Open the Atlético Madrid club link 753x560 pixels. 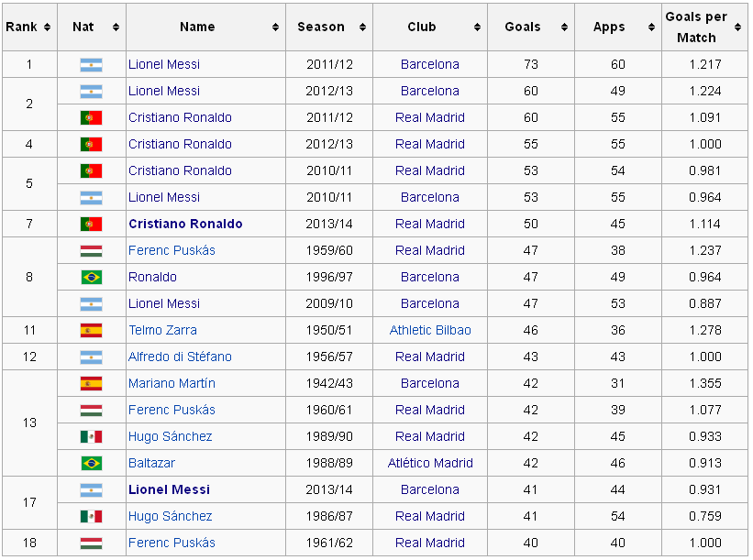(430, 463)
